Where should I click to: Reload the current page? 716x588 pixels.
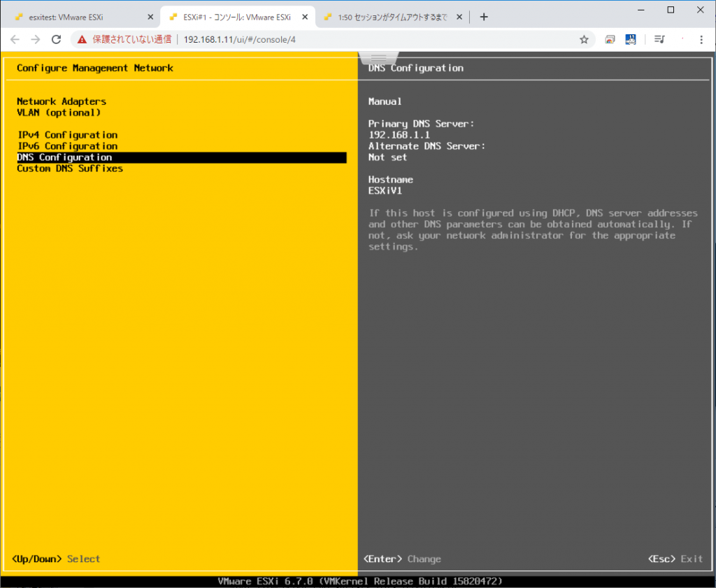point(56,40)
